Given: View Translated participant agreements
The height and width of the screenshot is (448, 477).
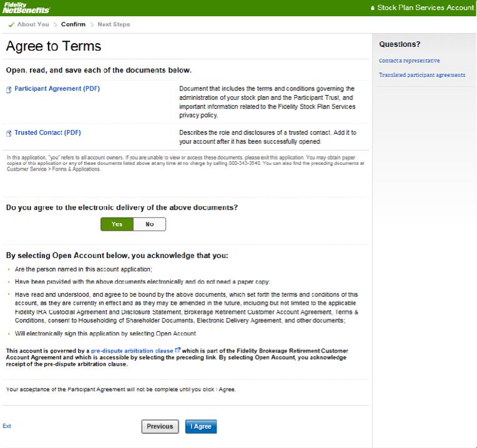Looking at the screenshot, I should coord(421,75).
